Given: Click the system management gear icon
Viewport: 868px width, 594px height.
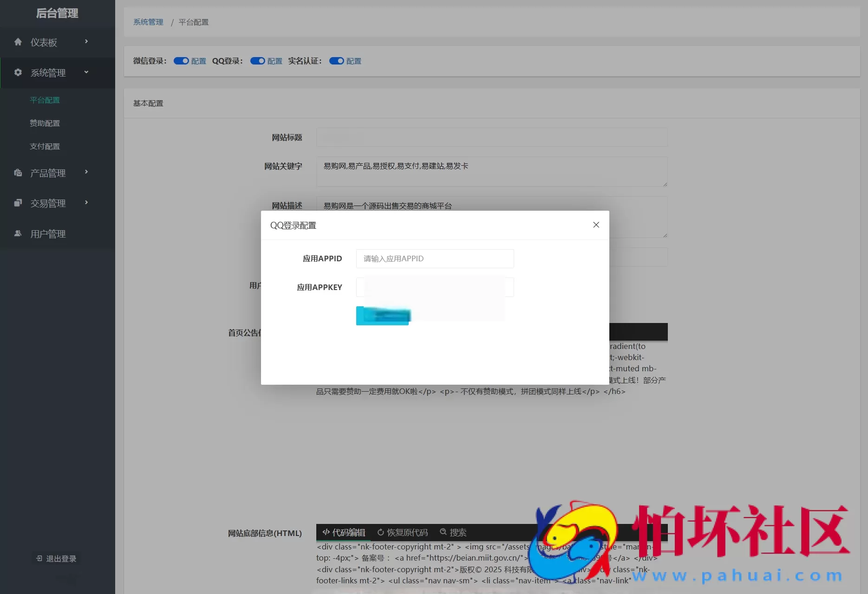Looking at the screenshot, I should [18, 72].
